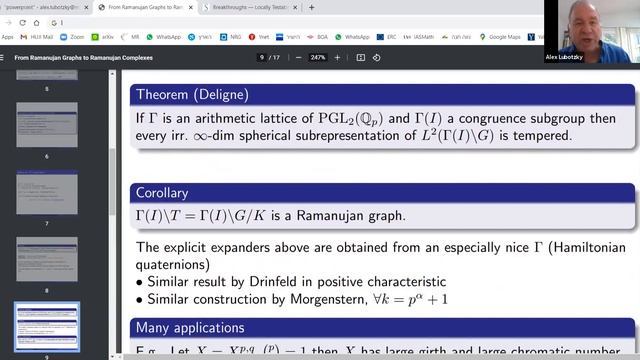The width and height of the screenshot is (640, 360).
Task: Go to browser home page
Action: click(36, 23)
